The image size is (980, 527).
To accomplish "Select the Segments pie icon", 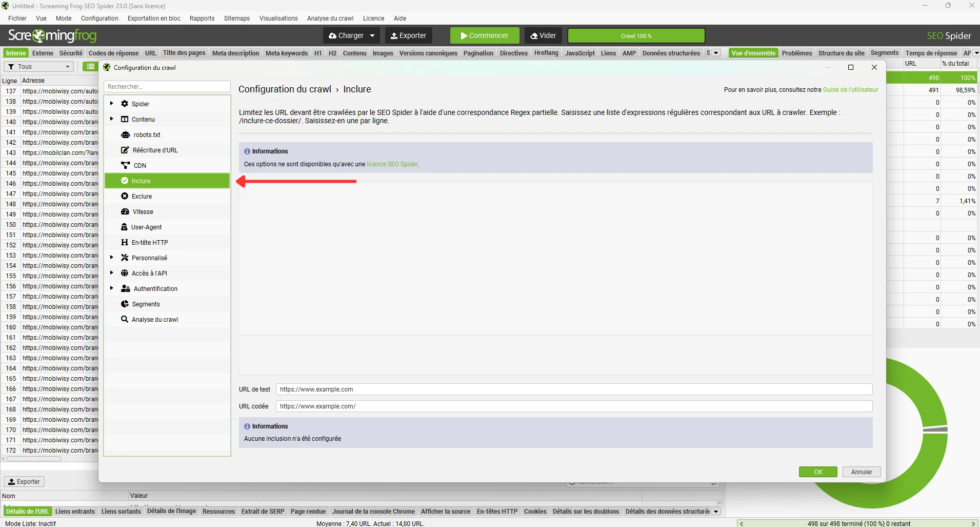I will coord(125,304).
